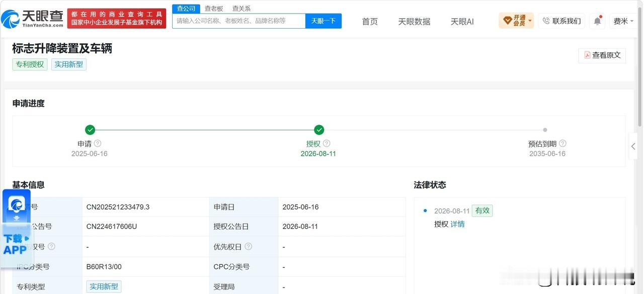Click the 实用新型 tag in 专利类型 row

[x=104, y=286]
